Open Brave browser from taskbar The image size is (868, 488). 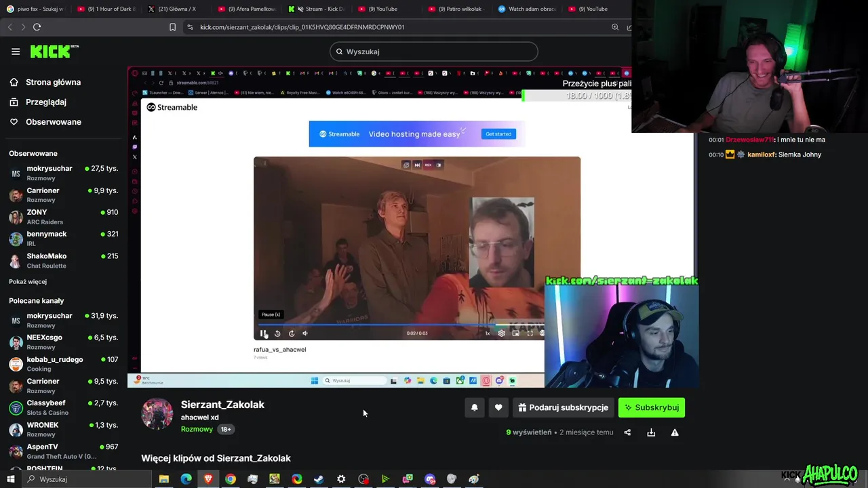(x=208, y=479)
